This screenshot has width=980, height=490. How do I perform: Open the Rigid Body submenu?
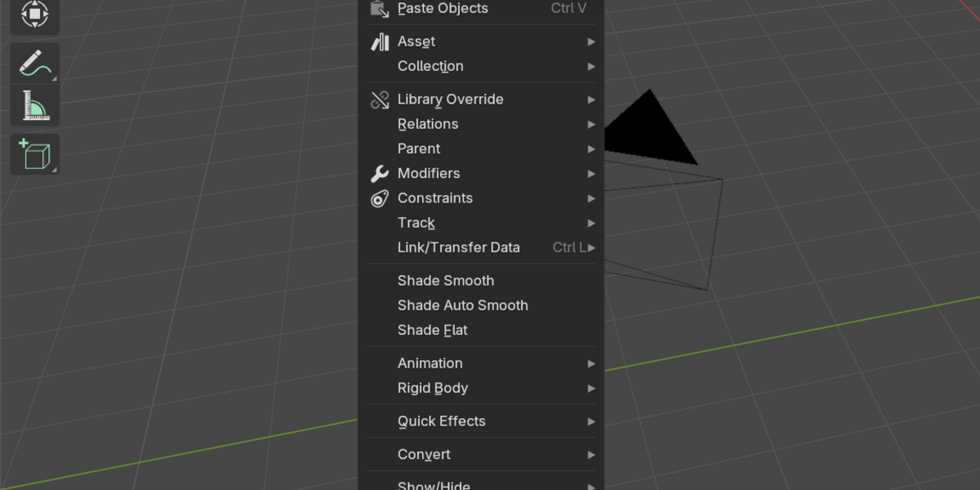pos(481,388)
